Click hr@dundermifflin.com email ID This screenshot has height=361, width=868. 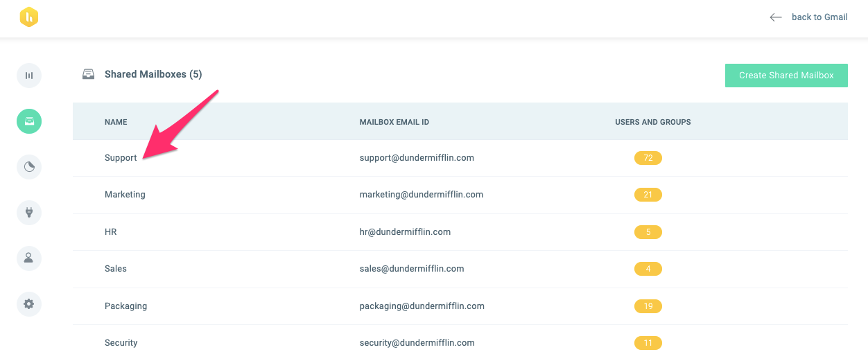click(405, 232)
